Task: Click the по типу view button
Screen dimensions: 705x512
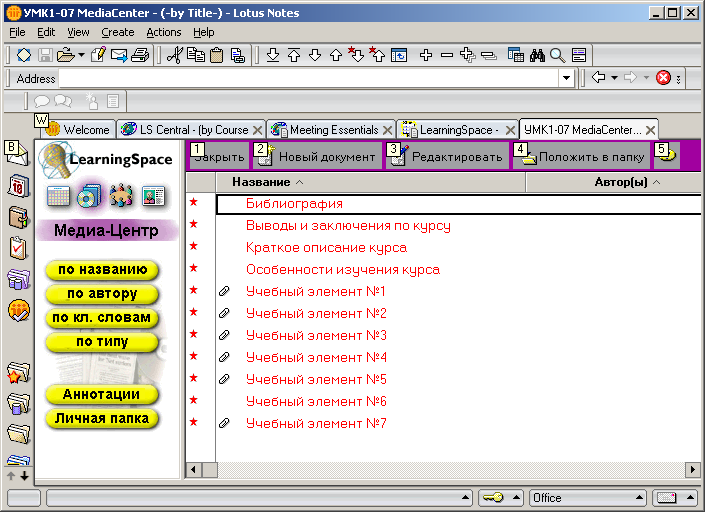Action: tap(102, 342)
